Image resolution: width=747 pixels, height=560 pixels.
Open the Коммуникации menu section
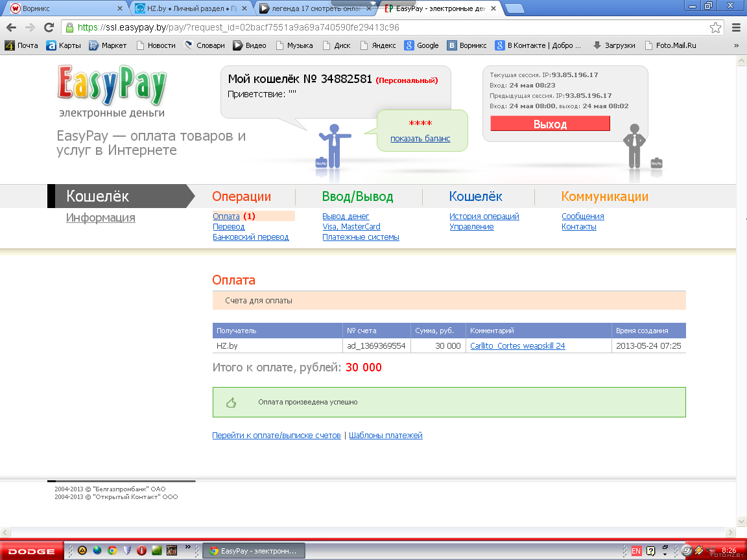coord(604,196)
